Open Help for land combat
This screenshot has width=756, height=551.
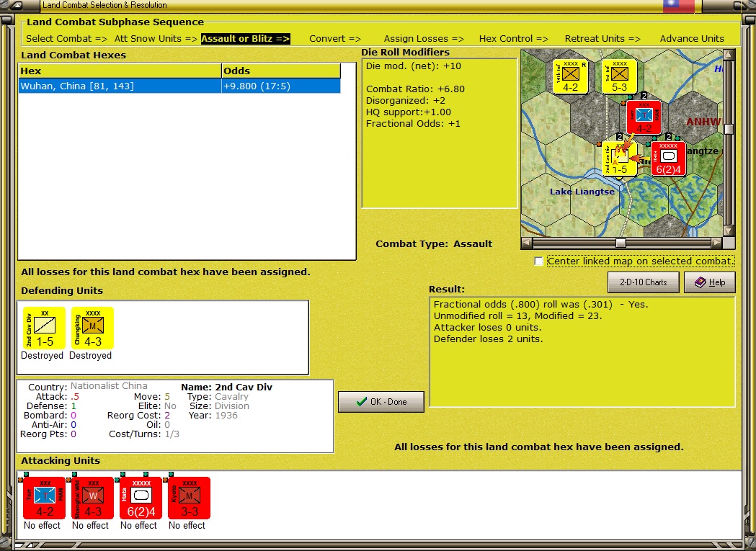click(x=710, y=282)
